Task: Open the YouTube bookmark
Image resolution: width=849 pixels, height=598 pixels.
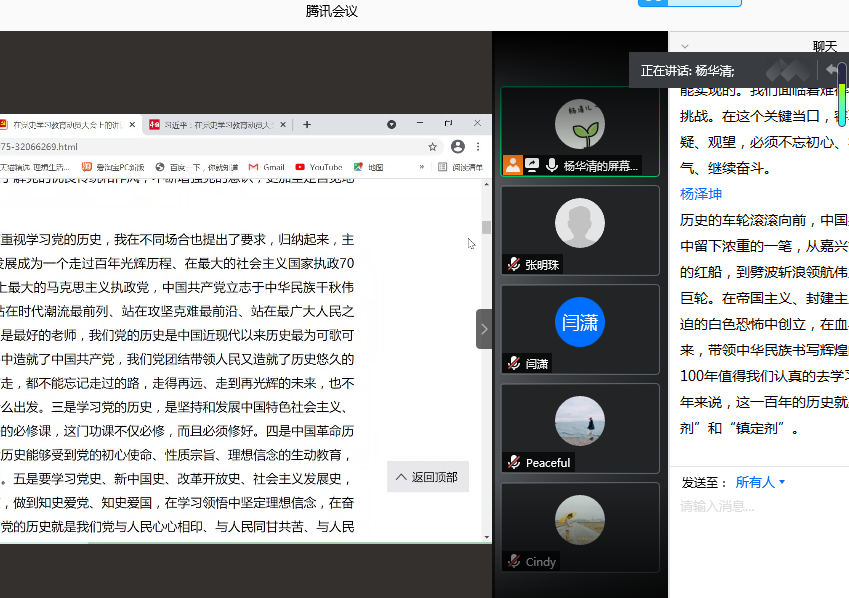Action: pyautogui.click(x=319, y=167)
